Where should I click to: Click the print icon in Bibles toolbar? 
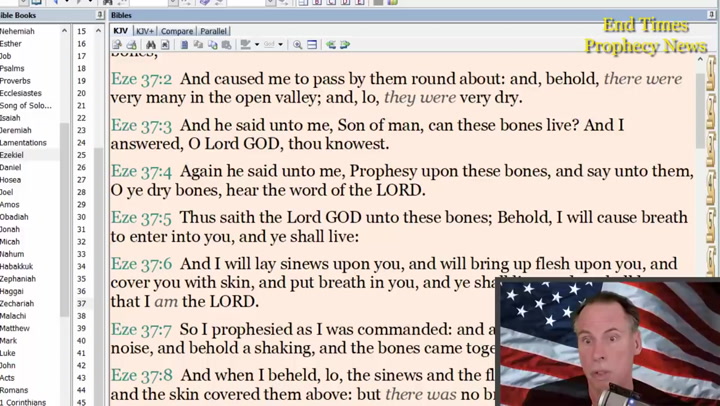pos(131,45)
